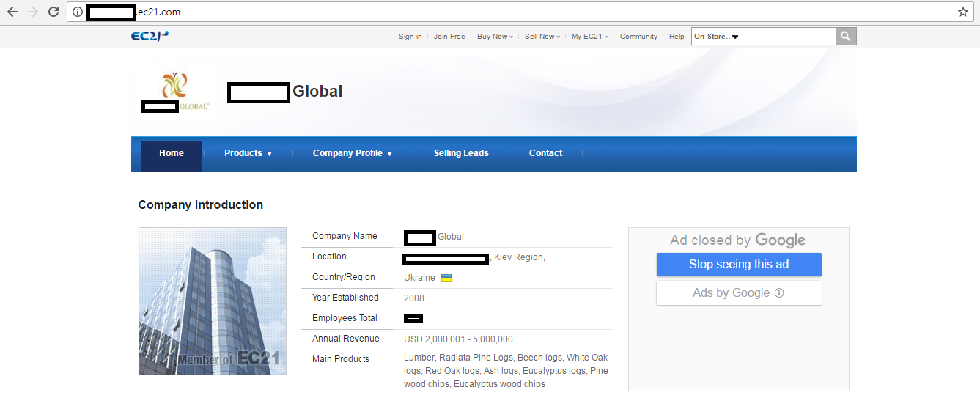
Task: Click the company logo image
Action: (x=175, y=92)
